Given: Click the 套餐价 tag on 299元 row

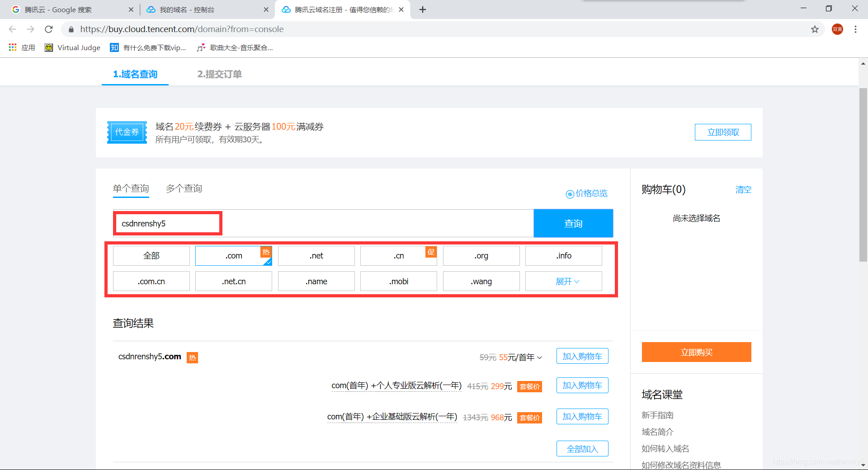Looking at the screenshot, I should [x=529, y=386].
